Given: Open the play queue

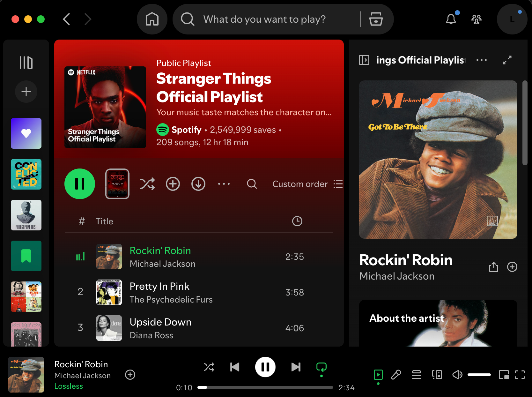Looking at the screenshot, I should click(417, 375).
